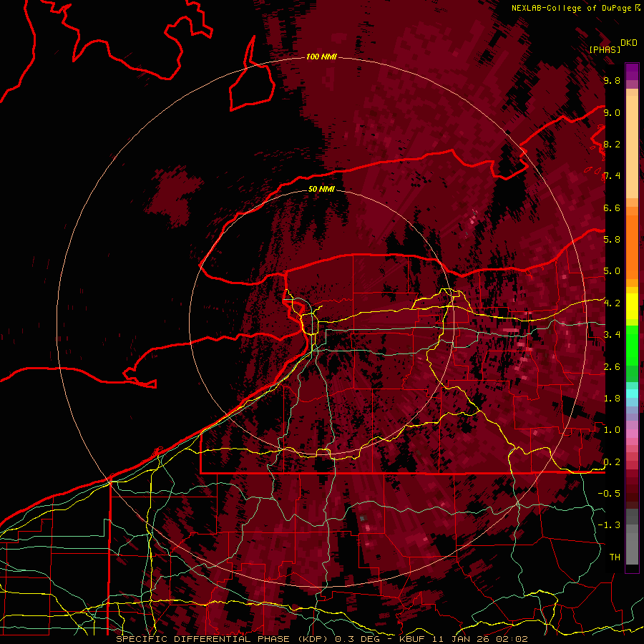644x644 pixels.
Task: Click the KBUF station identifier in the caption
Action: [x=413, y=639]
